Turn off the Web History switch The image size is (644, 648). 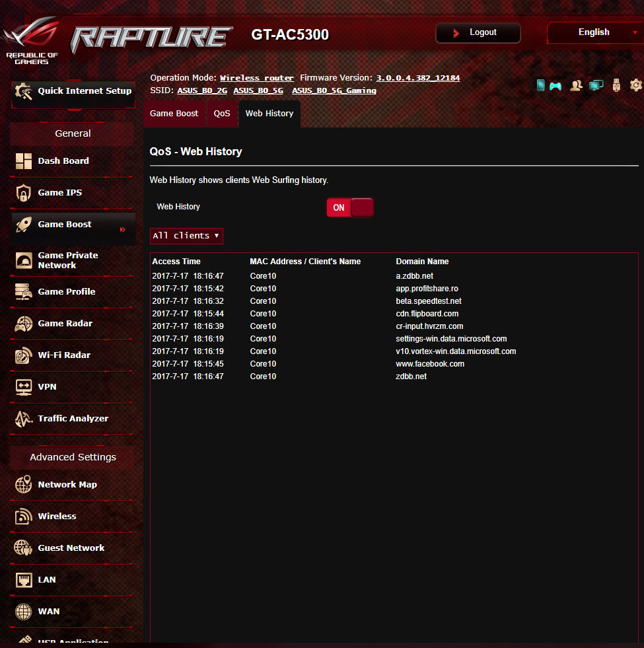coord(349,207)
